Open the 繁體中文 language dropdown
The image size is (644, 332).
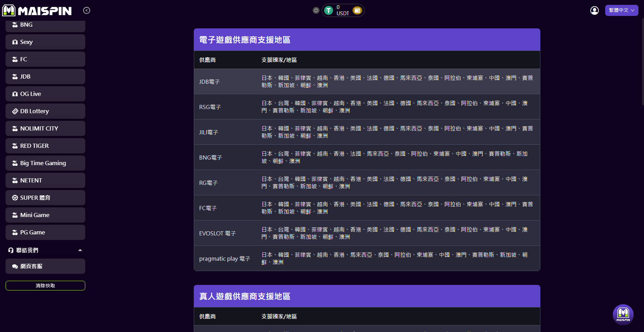(621, 10)
